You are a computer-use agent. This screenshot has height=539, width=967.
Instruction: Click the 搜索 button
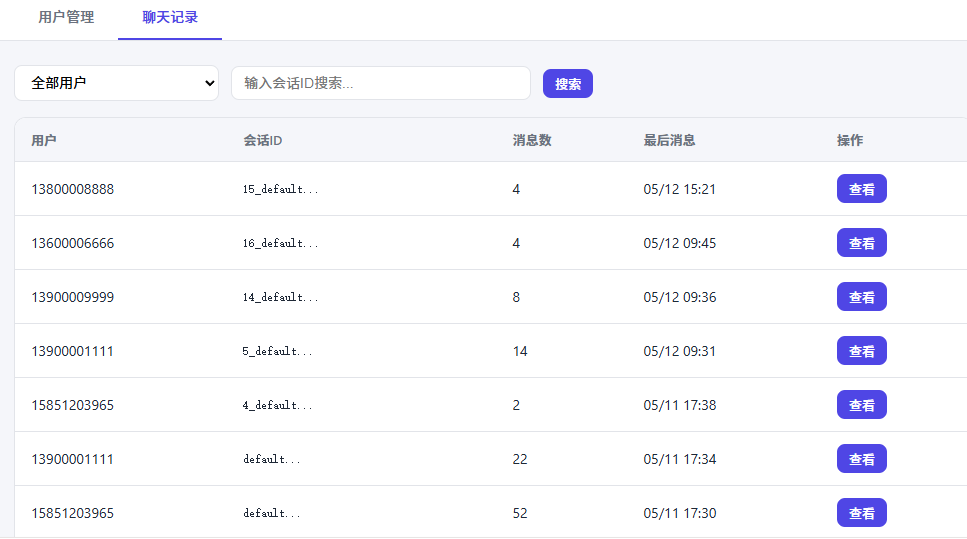(567, 84)
